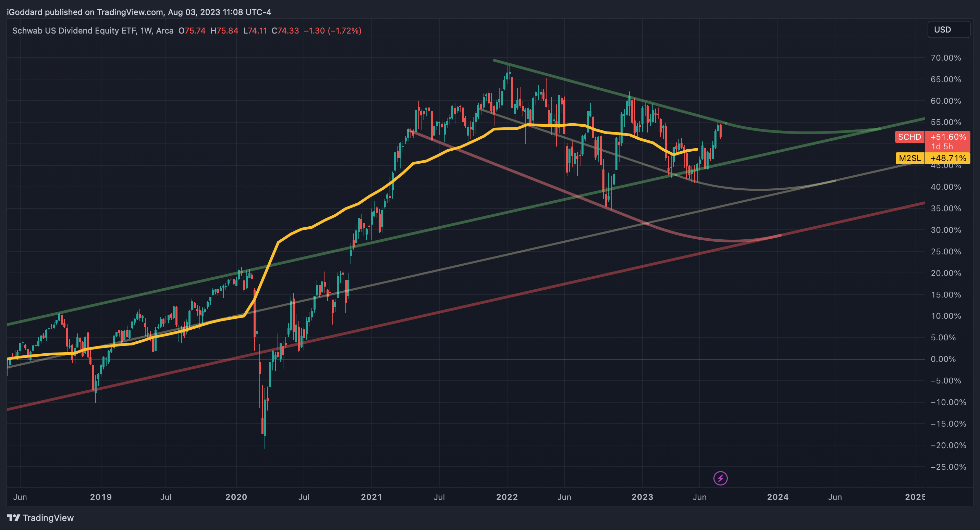This screenshot has height=530, width=980.
Task: Click the 2021 time axis label
Action: click(x=372, y=497)
